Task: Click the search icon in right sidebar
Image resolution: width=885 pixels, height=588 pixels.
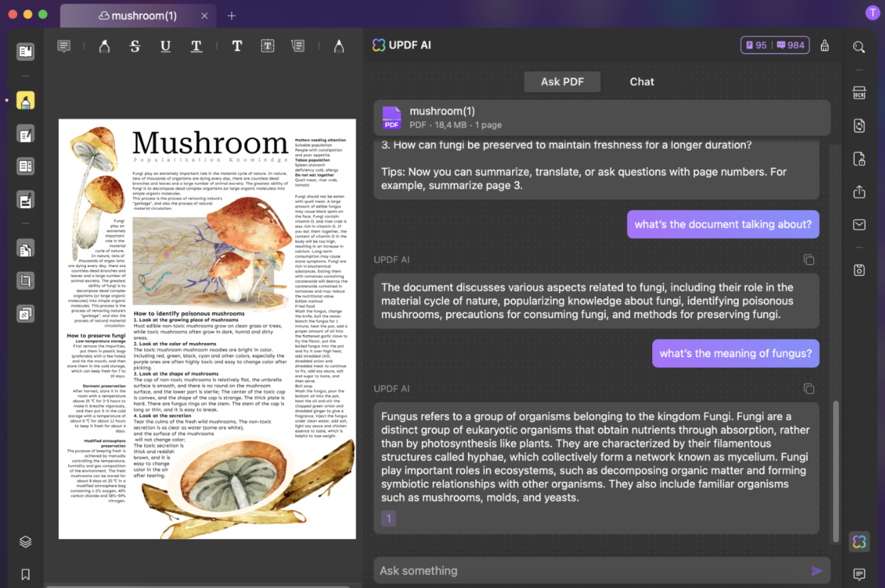Action: tap(859, 47)
